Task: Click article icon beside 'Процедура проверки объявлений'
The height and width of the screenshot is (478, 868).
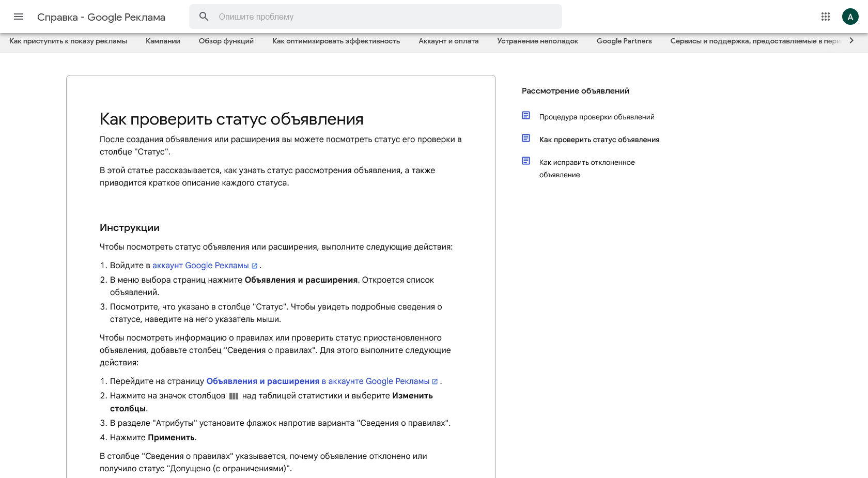Action: 526,115
